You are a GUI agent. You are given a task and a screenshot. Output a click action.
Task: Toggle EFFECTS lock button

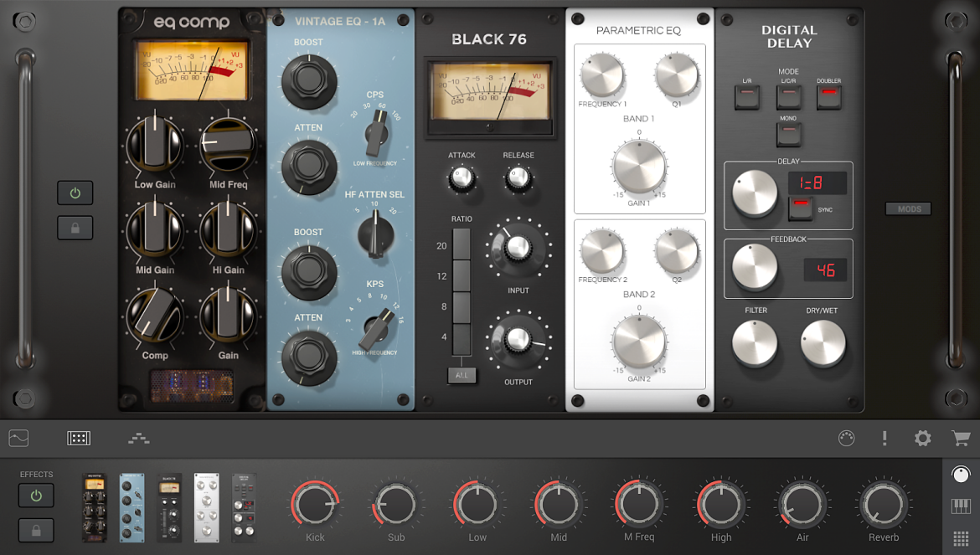36,531
